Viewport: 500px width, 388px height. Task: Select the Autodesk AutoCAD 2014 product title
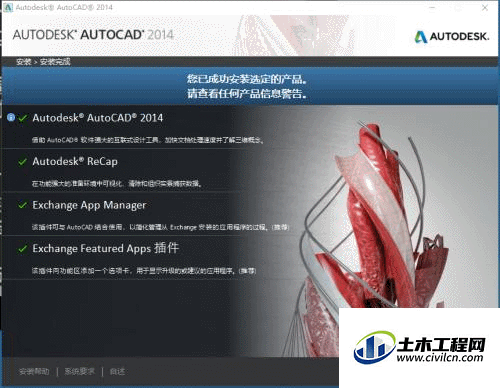pyautogui.click(x=98, y=118)
